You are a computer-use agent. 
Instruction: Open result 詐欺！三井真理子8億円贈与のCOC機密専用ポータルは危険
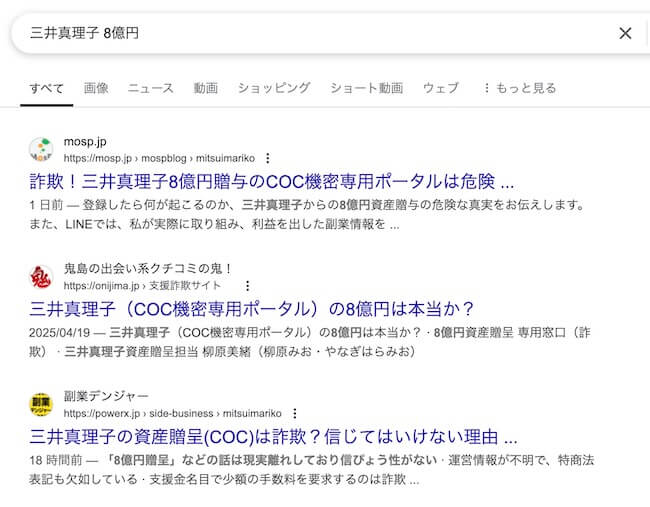(272, 182)
